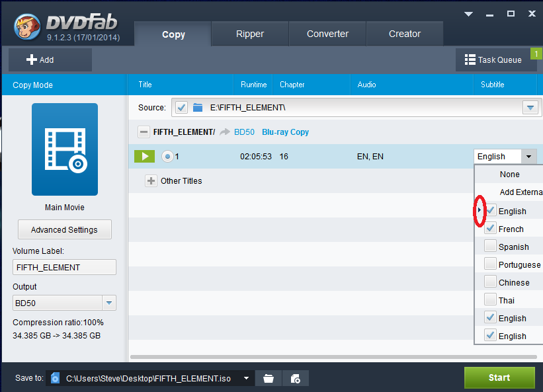Click the save as ISO image icon

click(x=296, y=378)
